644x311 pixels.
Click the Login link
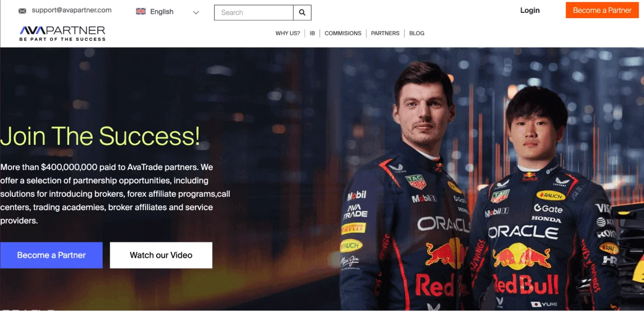pos(530,10)
